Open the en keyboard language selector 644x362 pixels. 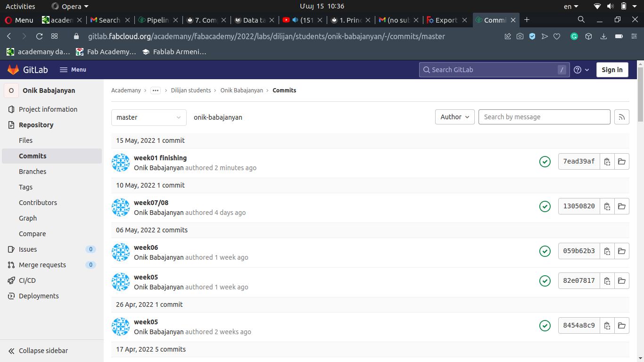(571, 7)
